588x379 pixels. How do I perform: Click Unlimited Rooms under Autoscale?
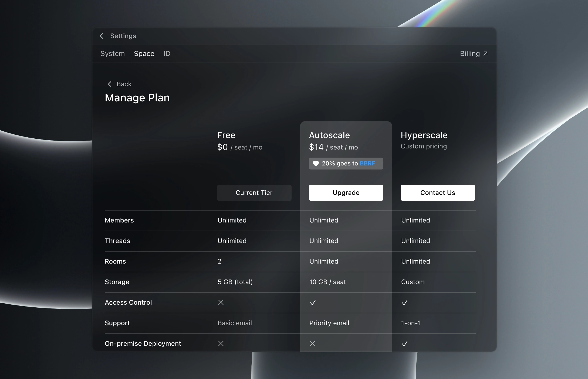[x=324, y=261]
